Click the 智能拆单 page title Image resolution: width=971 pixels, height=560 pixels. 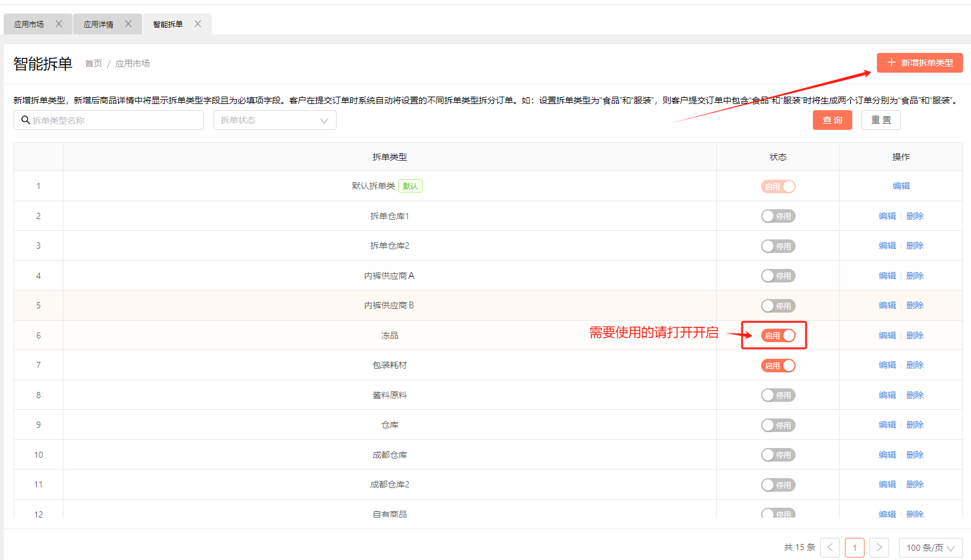pyautogui.click(x=43, y=63)
